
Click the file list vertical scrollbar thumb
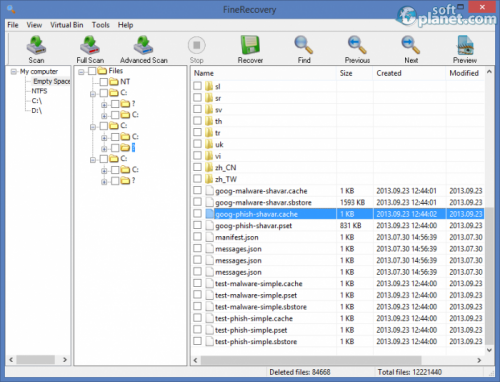[489, 276]
